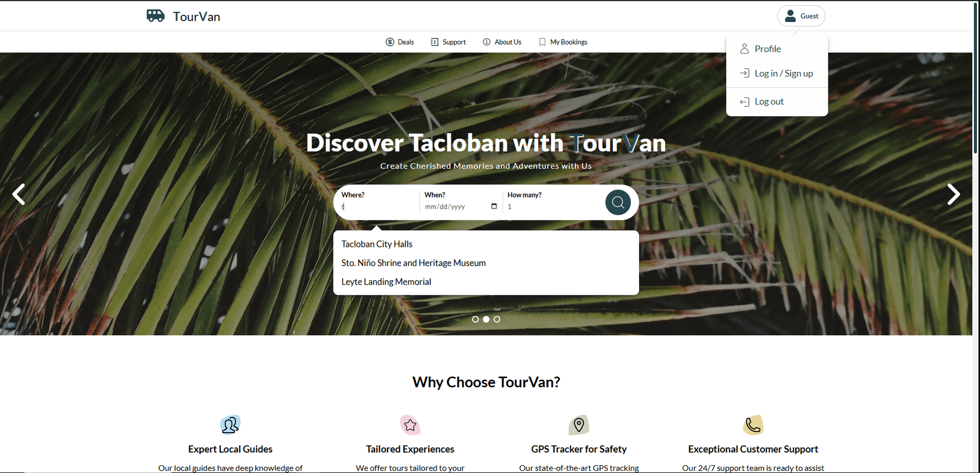Advance to next carousel slide arrow
Image resolution: width=980 pixels, height=473 pixels.
[x=953, y=194]
